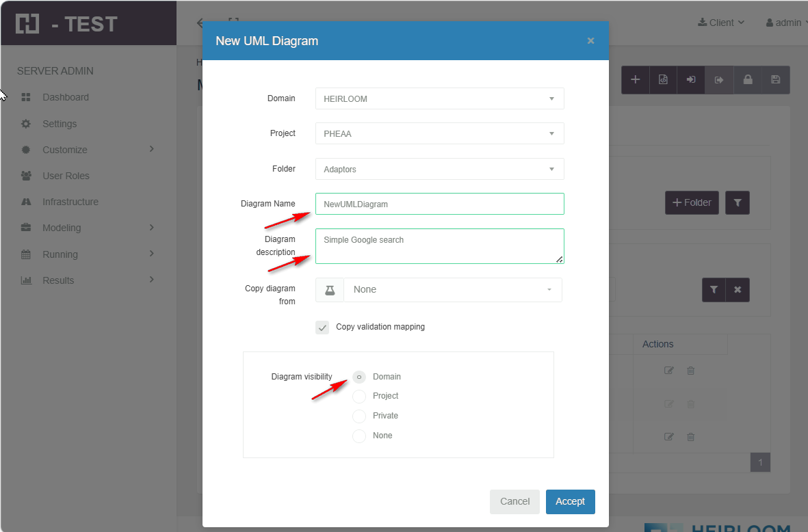Expand the Folder dropdown showing Adaptors
The image size is (808, 532).
click(x=439, y=170)
